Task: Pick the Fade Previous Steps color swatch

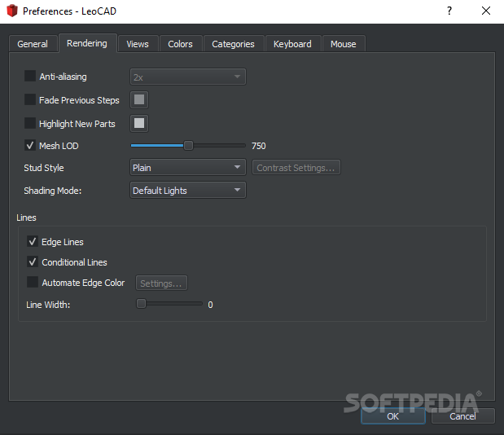Action: pyautogui.click(x=139, y=99)
